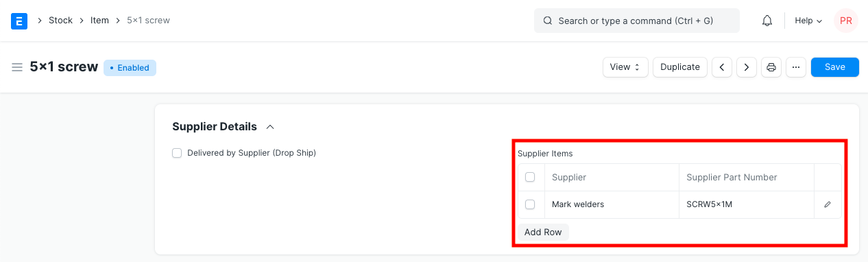Expand the Help dropdown menu
868x262 pixels.
point(808,21)
